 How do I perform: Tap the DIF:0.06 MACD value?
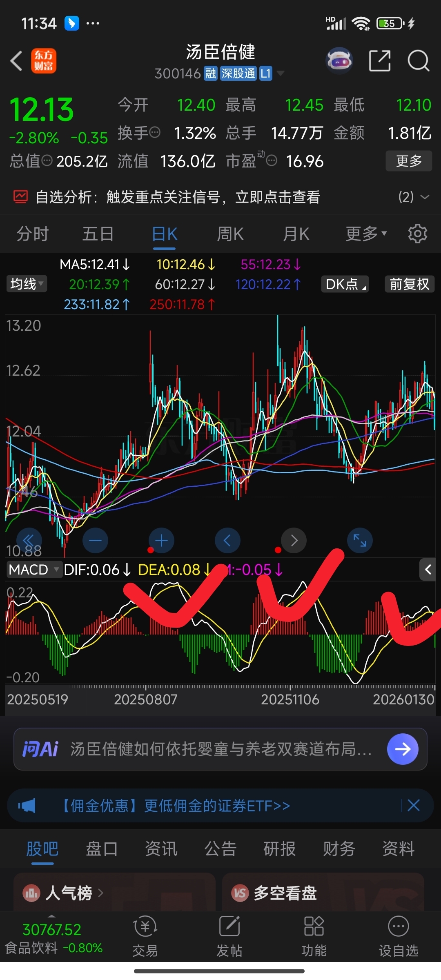(x=97, y=569)
